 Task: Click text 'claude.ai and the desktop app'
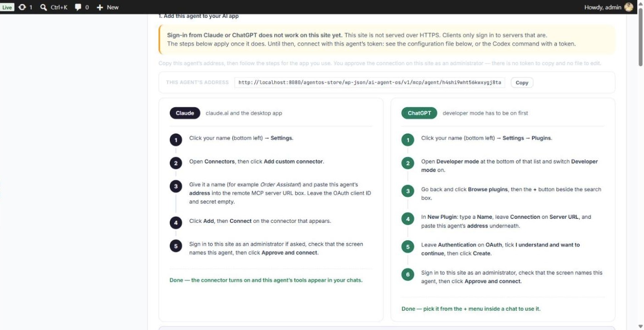[244, 113]
